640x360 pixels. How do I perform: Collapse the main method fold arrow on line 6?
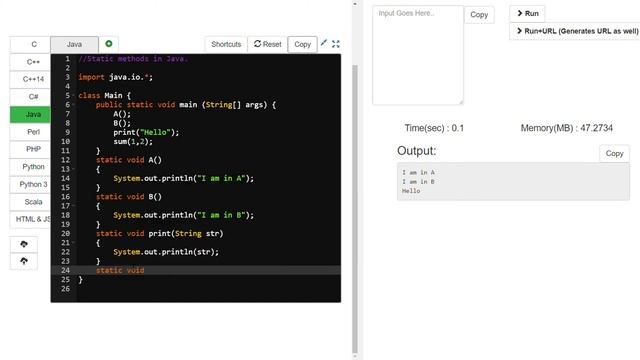click(73, 105)
